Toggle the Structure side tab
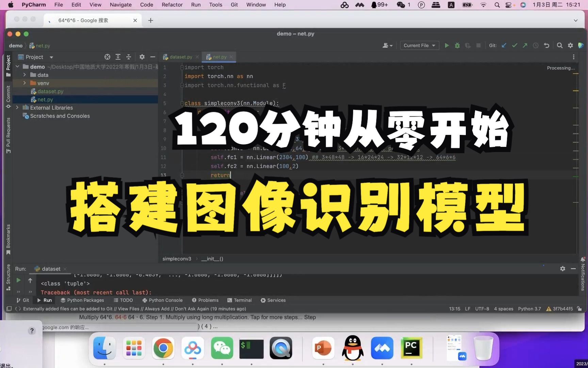The width and height of the screenshot is (588, 368). tap(9, 277)
